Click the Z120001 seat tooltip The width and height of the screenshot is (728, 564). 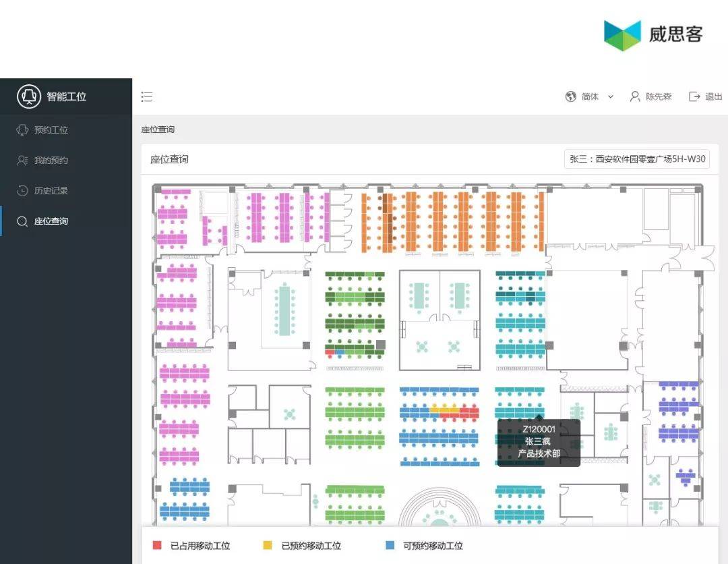coord(539,442)
